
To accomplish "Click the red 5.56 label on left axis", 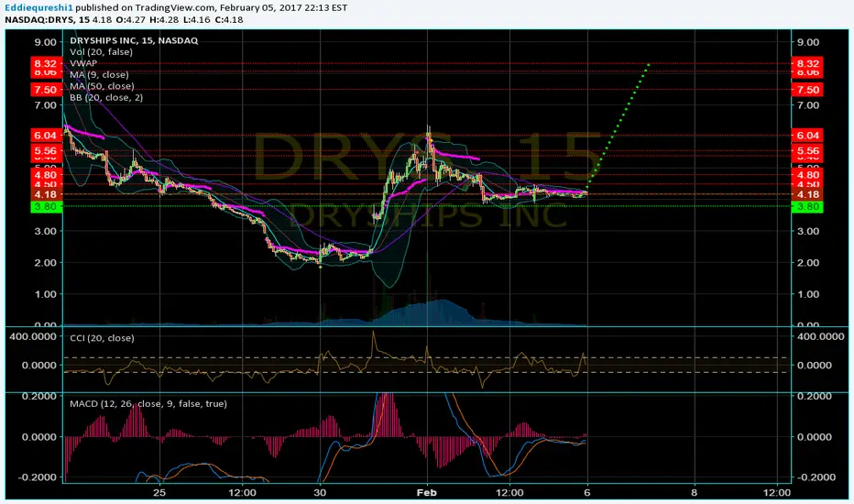I will (46, 151).
